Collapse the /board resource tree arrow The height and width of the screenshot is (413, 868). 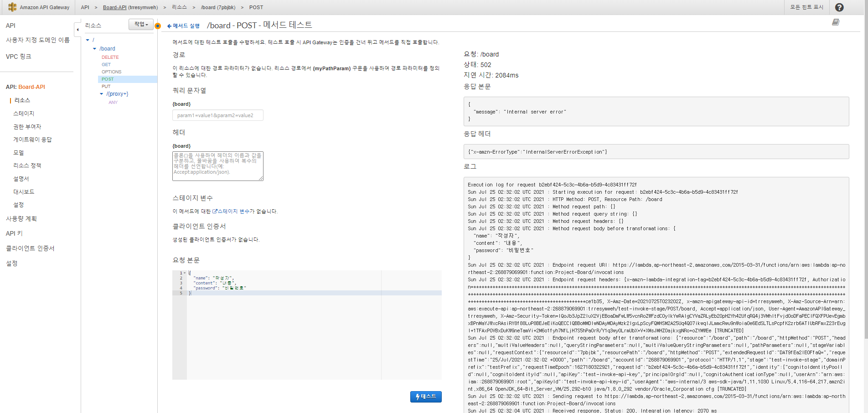click(x=95, y=49)
